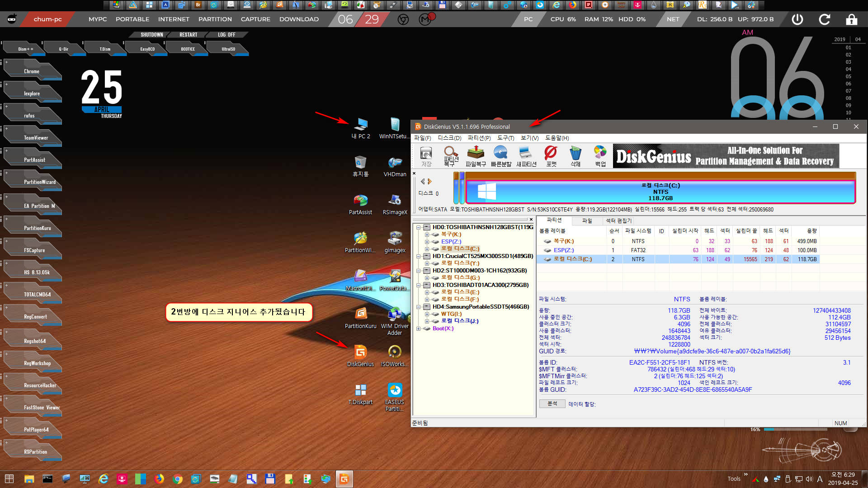Open the WIM Driver Adder icon
The image size is (868, 488).
tap(395, 321)
